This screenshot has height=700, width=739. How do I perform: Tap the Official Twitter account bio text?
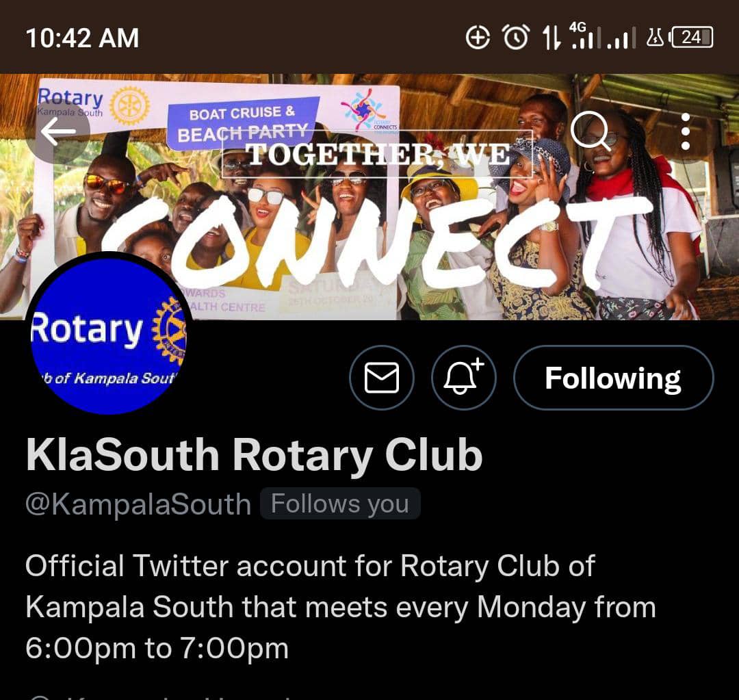(340, 607)
